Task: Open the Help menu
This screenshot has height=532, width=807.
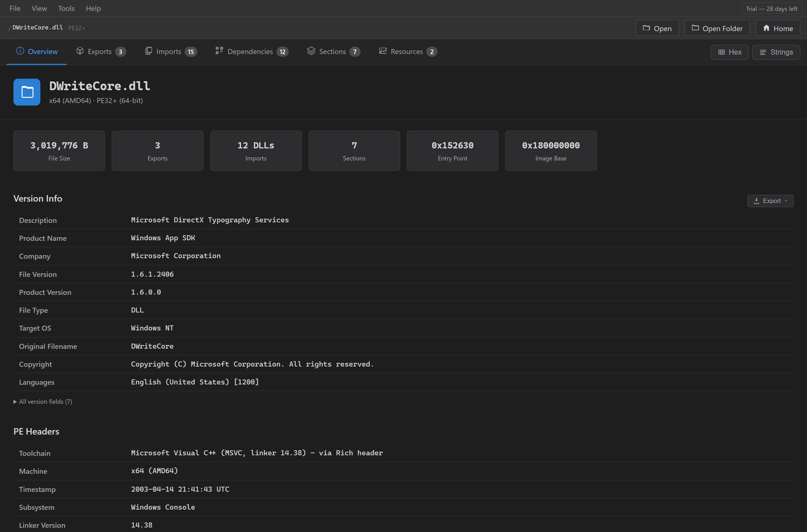Action: [93, 8]
